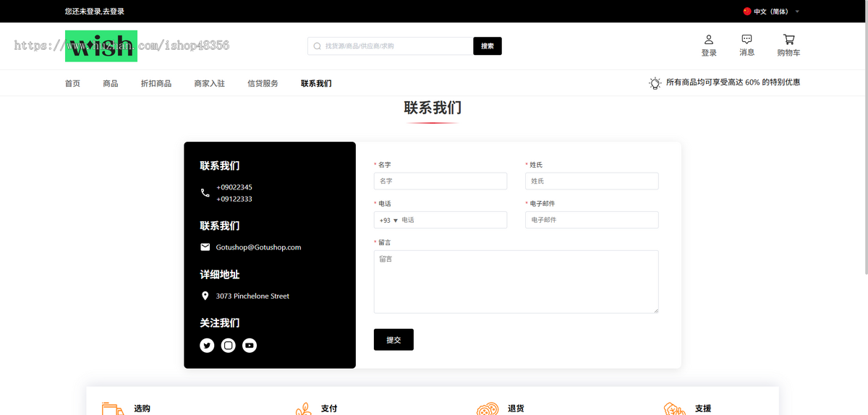Click the 关注我们 heading
868x415 pixels.
tap(220, 322)
